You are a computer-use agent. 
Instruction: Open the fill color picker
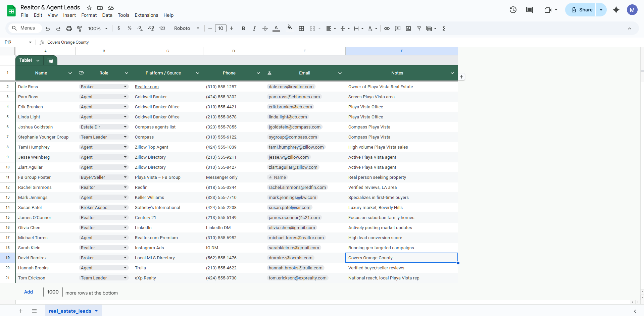(x=290, y=29)
